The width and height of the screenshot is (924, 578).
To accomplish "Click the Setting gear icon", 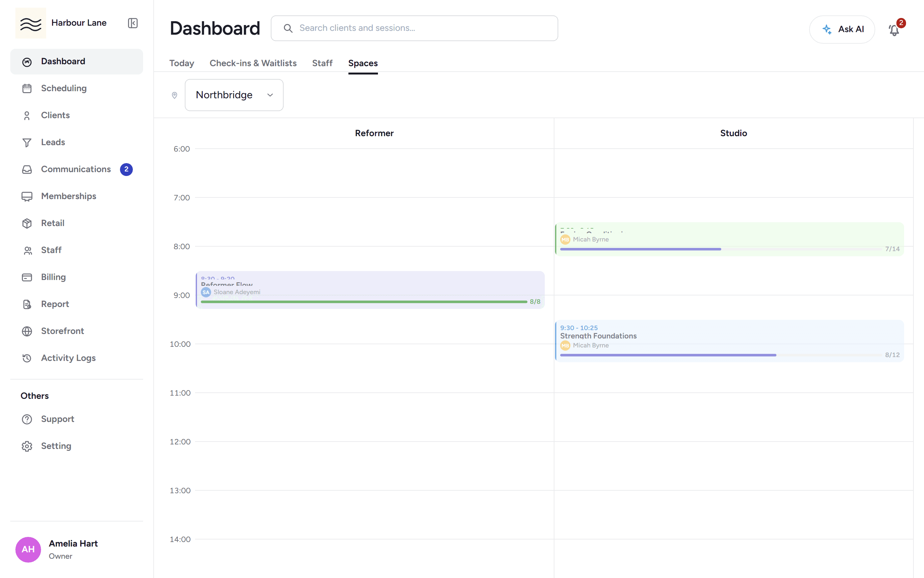I will click(27, 446).
